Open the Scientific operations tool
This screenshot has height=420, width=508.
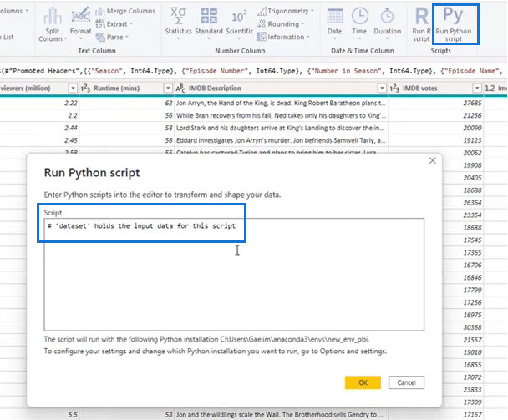pyautogui.click(x=240, y=23)
